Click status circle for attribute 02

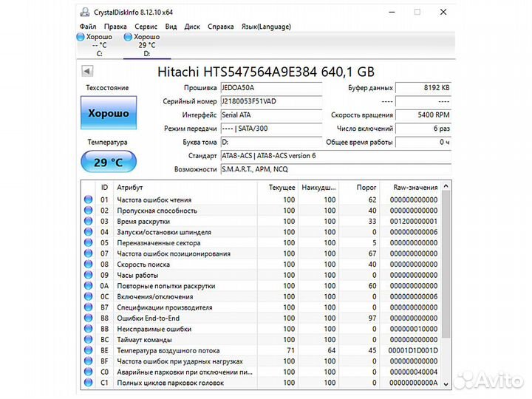click(88, 211)
